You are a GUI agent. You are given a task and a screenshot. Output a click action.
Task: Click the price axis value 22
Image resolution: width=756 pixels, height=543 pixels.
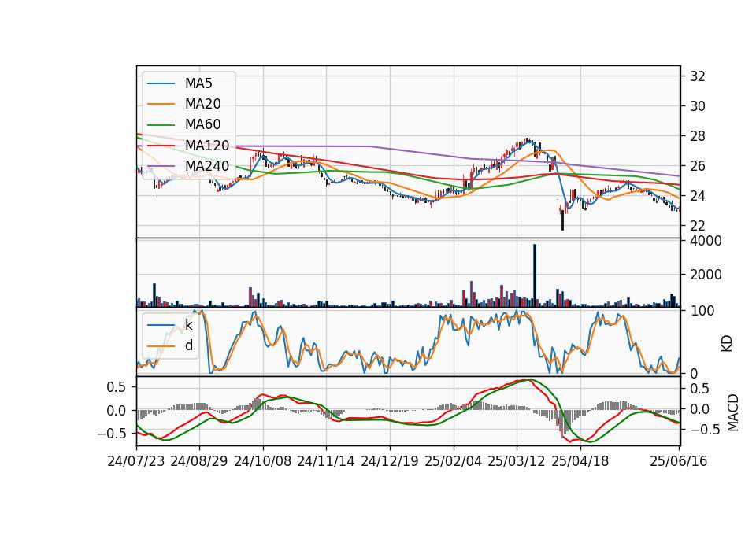pos(697,226)
